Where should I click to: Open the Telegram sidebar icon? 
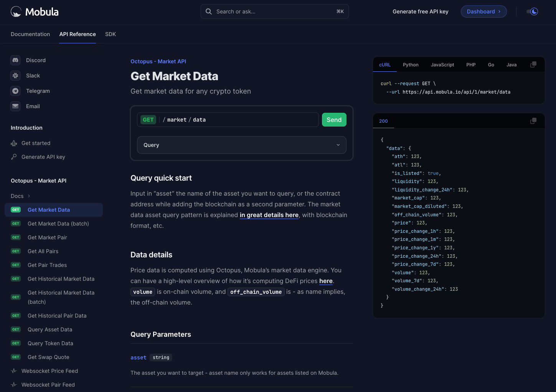pos(15,91)
